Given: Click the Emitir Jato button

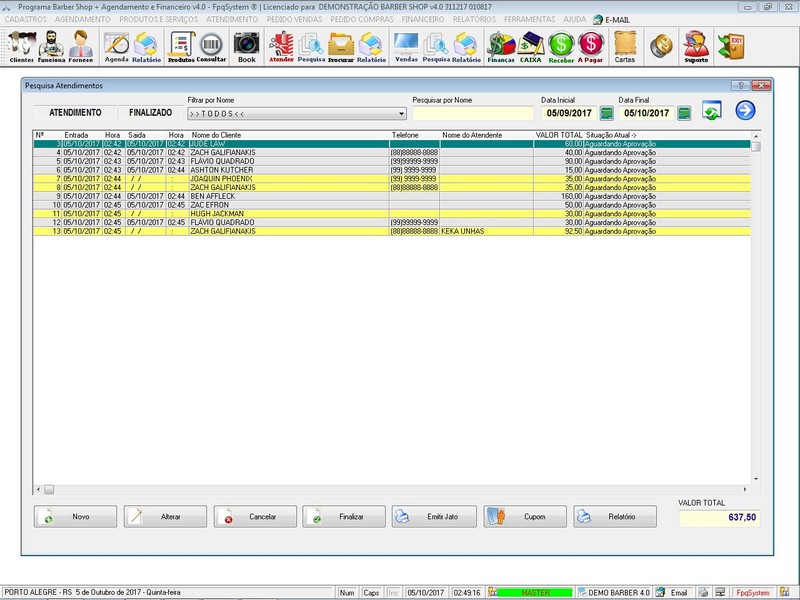Looking at the screenshot, I should pyautogui.click(x=433, y=517).
